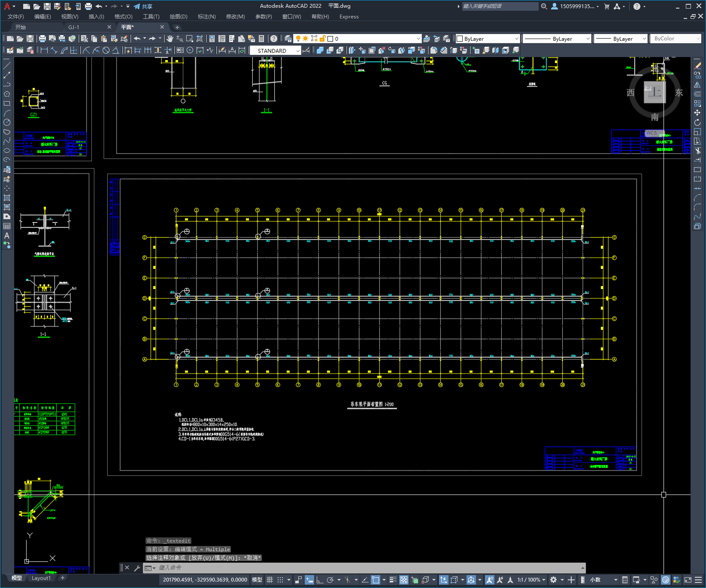Open the 绘图(D) menu
706x588 pixels.
click(179, 17)
